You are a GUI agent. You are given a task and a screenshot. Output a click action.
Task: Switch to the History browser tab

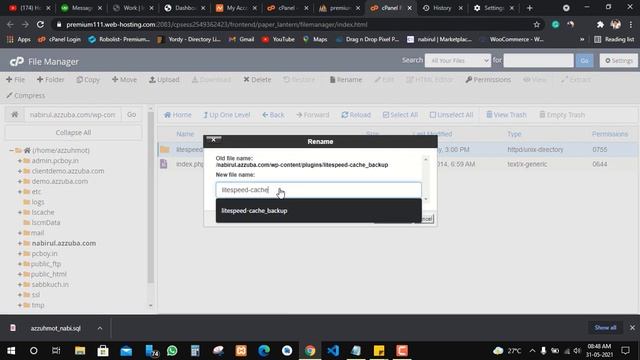442,8
